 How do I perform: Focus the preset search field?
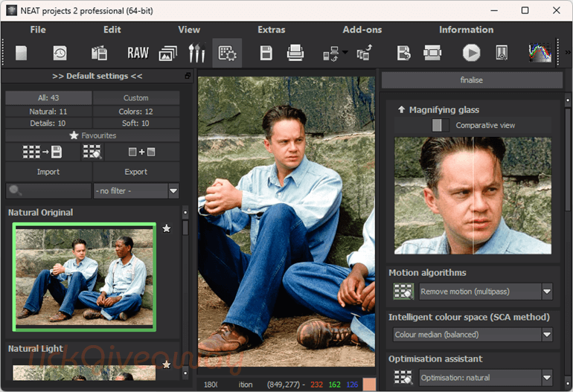pos(48,190)
